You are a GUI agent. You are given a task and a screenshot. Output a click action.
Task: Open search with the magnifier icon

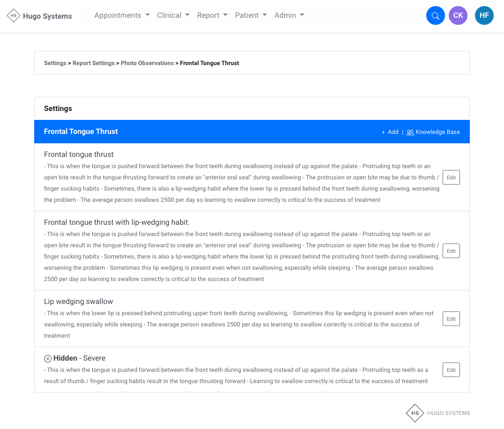point(435,16)
